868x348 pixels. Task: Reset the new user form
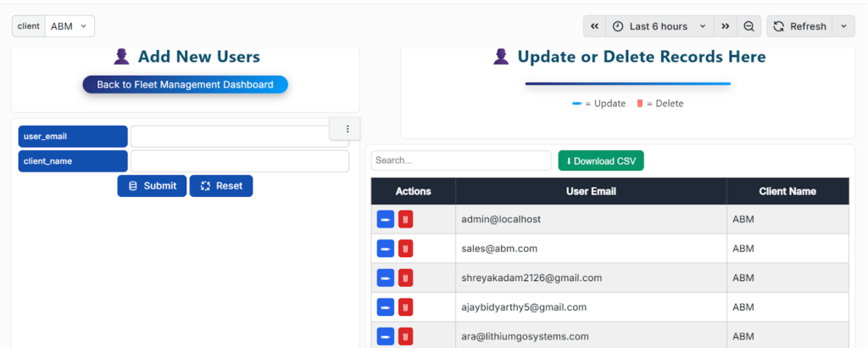pos(221,186)
